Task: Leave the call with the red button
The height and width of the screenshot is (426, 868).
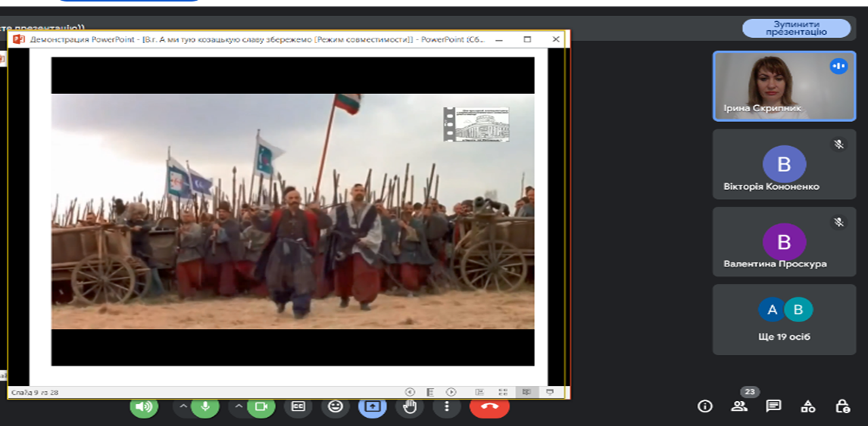Action: pos(489,406)
